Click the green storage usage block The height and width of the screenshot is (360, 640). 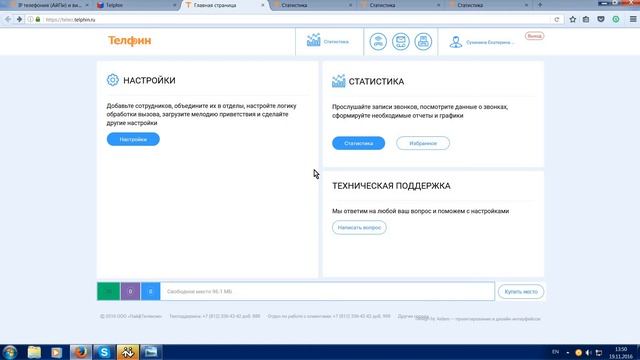tap(108, 291)
